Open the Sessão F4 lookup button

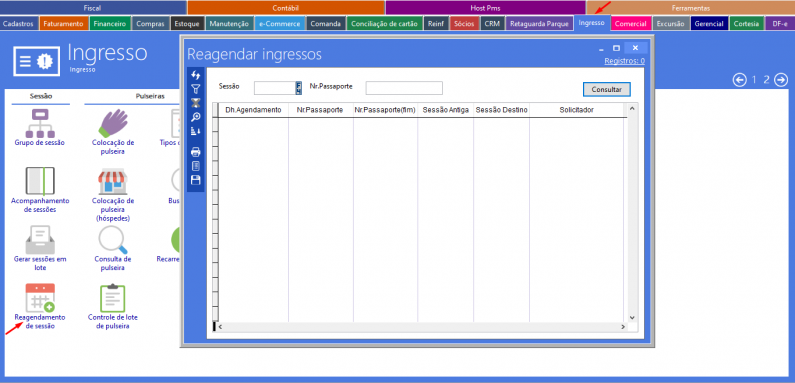point(299,88)
